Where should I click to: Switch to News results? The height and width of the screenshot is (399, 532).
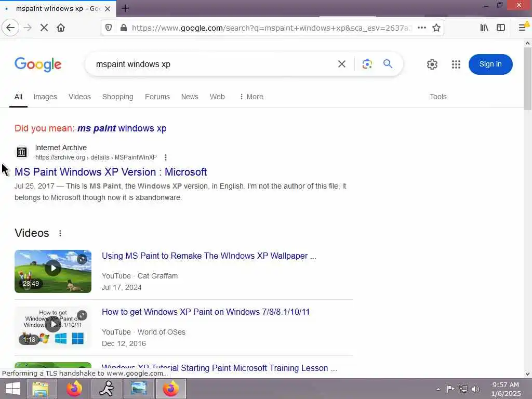[190, 97]
